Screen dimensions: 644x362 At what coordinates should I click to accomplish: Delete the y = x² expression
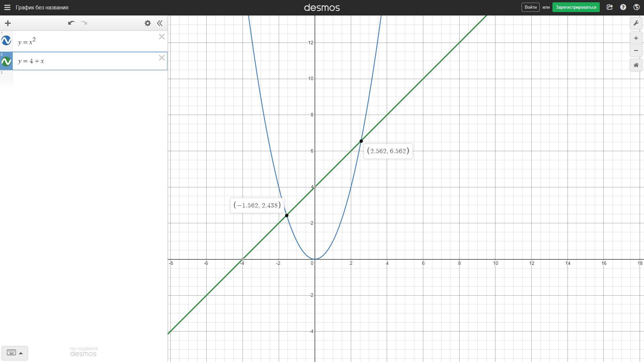click(162, 37)
